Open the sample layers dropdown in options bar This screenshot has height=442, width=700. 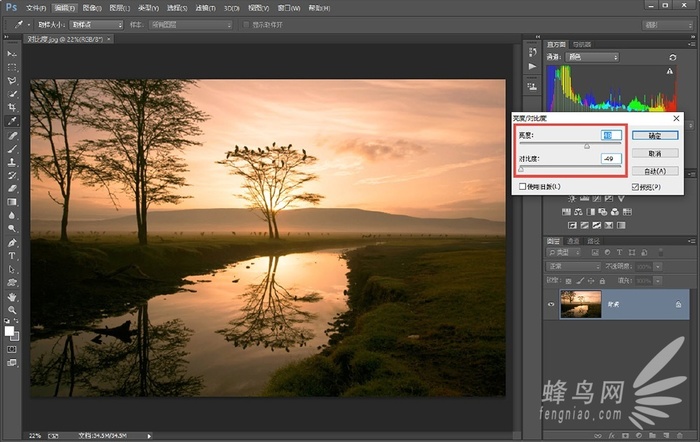point(191,25)
